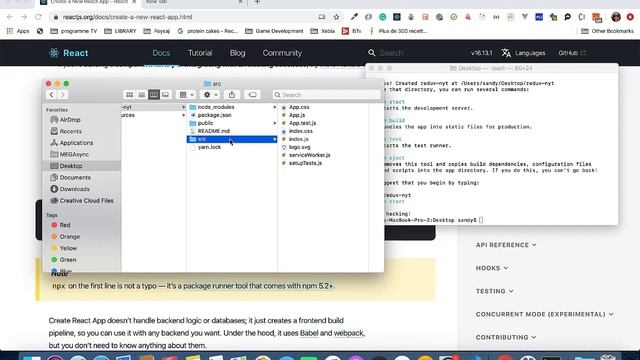Click Chrome browser back button
Image resolution: width=640 pixels, height=360 pixels.
[x=10, y=17]
